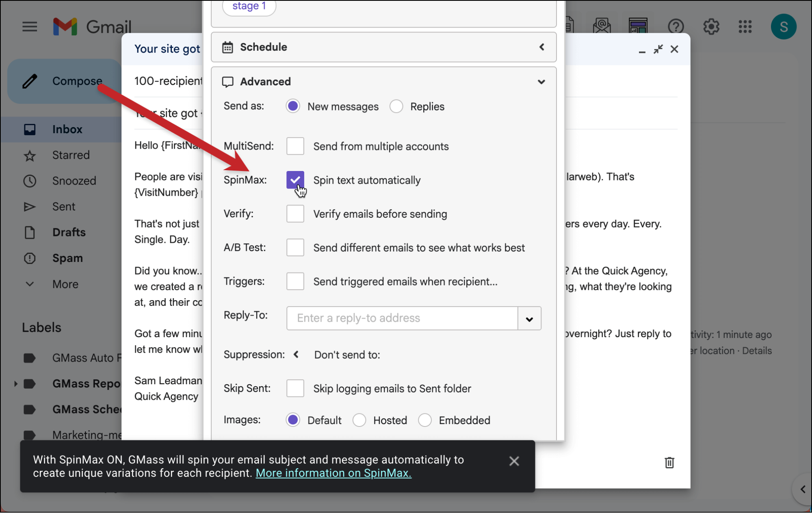Image resolution: width=812 pixels, height=513 pixels.
Task: Click the Spam warning icon
Action: coord(30,258)
